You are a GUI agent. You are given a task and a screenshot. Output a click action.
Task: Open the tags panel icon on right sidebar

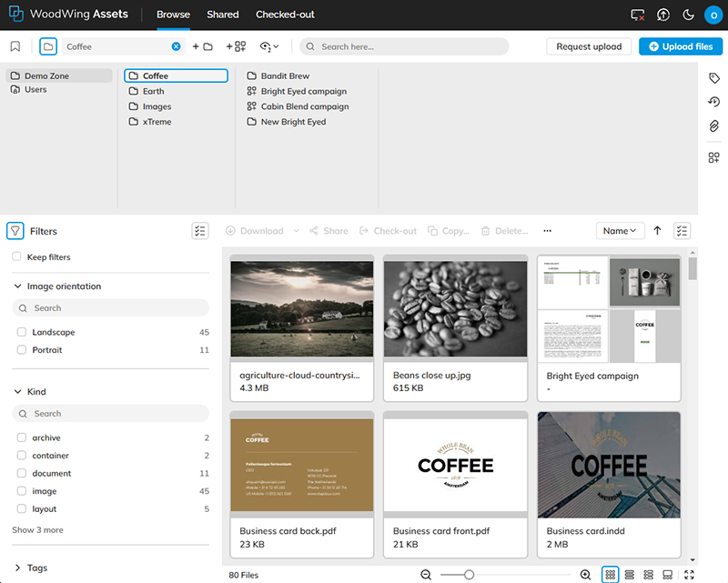pos(714,78)
